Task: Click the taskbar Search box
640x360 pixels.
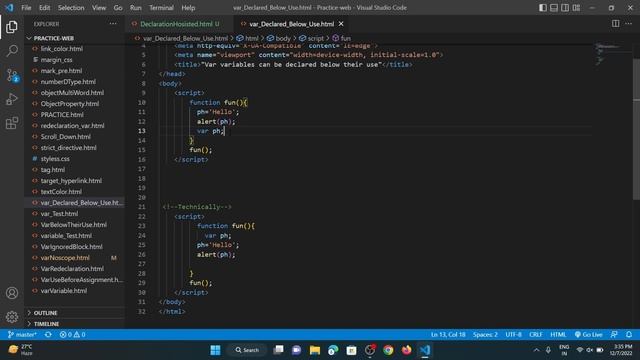Action: pyautogui.click(x=247, y=350)
